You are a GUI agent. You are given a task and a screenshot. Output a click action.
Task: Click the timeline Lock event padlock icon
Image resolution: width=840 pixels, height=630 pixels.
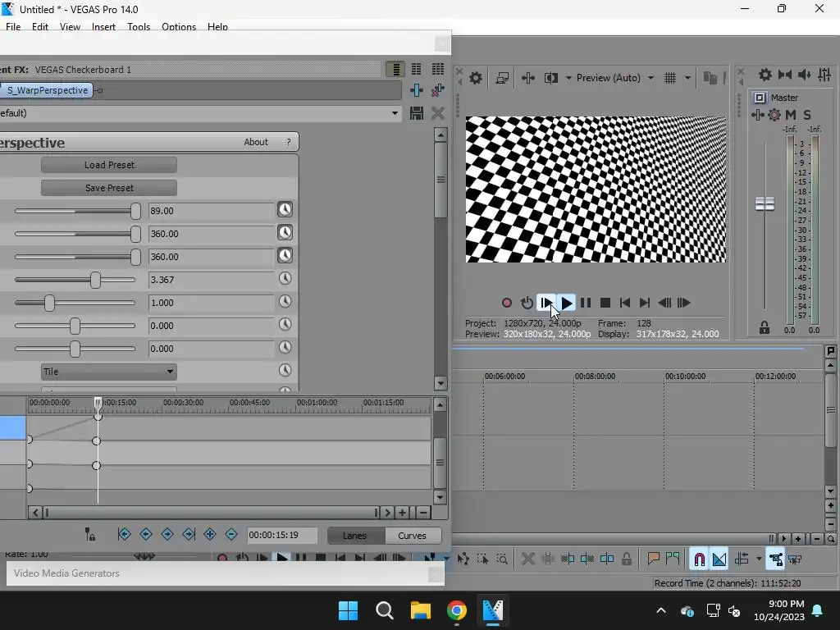click(x=627, y=559)
